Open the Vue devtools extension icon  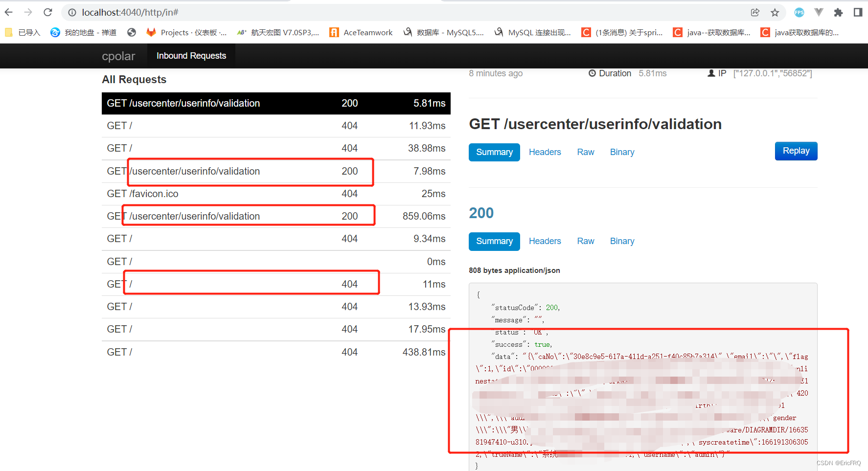point(819,13)
